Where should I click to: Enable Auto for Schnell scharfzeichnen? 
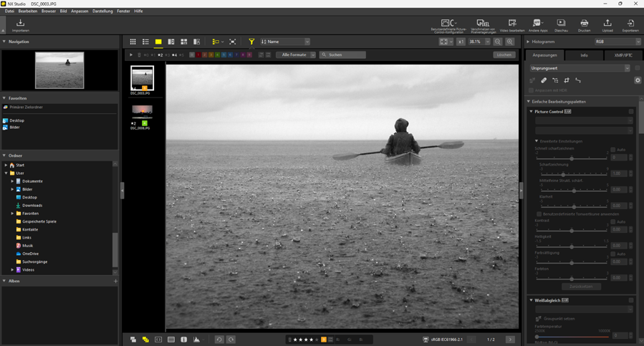click(613, 150)
